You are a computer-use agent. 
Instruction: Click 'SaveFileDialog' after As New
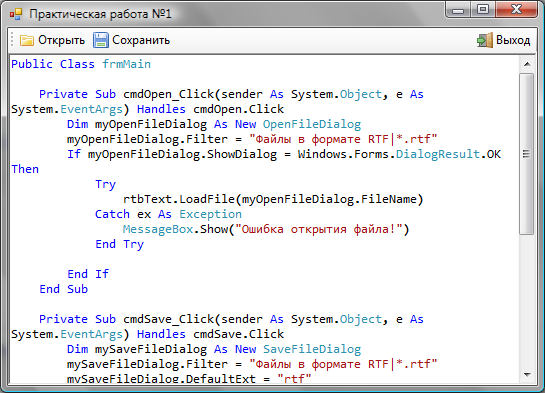[x=312, y=349]
